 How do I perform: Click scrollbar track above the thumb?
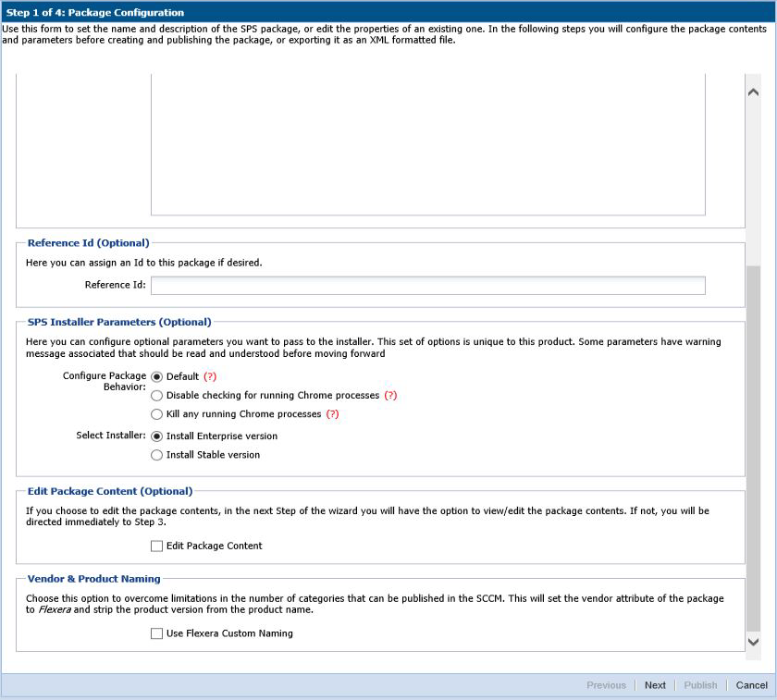pos(753,185)
